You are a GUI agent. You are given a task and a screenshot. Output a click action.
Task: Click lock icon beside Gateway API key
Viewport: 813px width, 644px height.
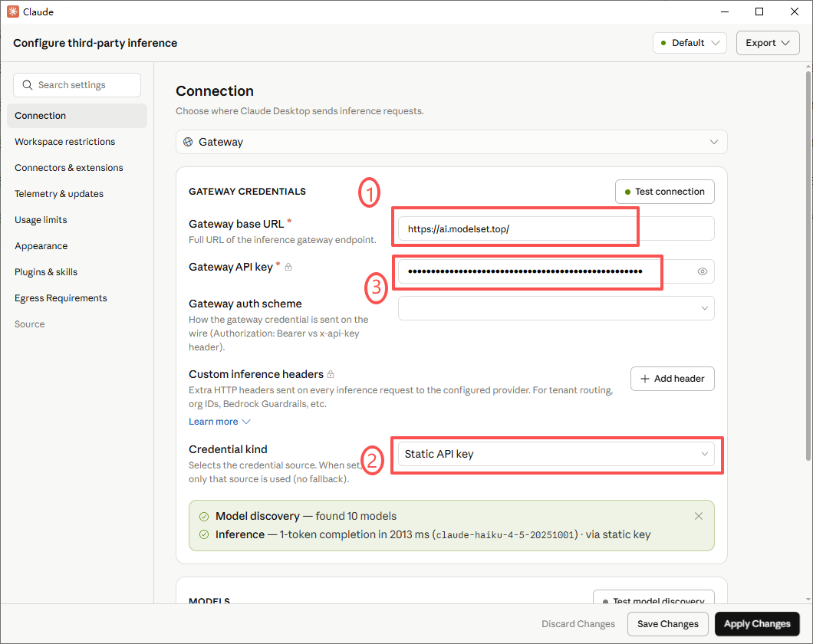coord(289,267)
